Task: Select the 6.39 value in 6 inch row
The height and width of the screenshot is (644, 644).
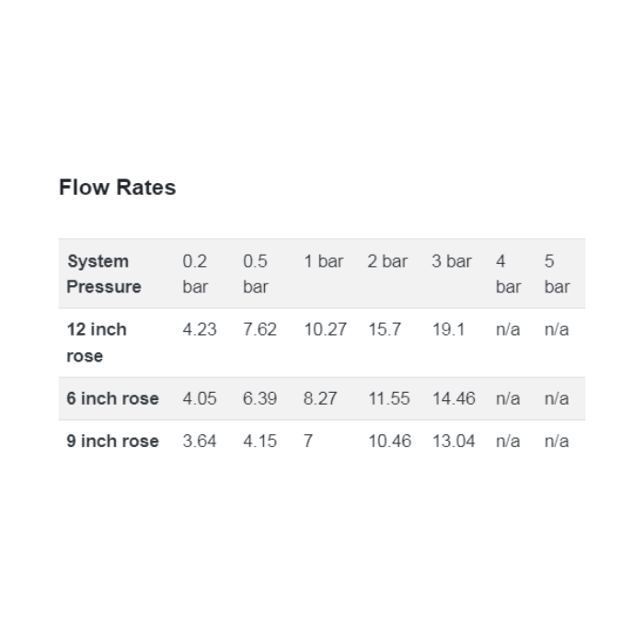Action: tap(260, 398)
